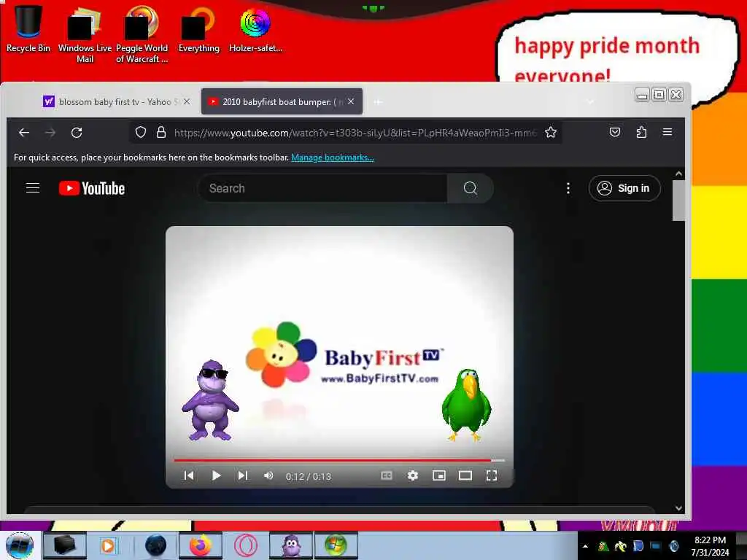Screen dimensions: 747x560
Task: Open the Firefox application hamburger menu
Action: [667, 132]
